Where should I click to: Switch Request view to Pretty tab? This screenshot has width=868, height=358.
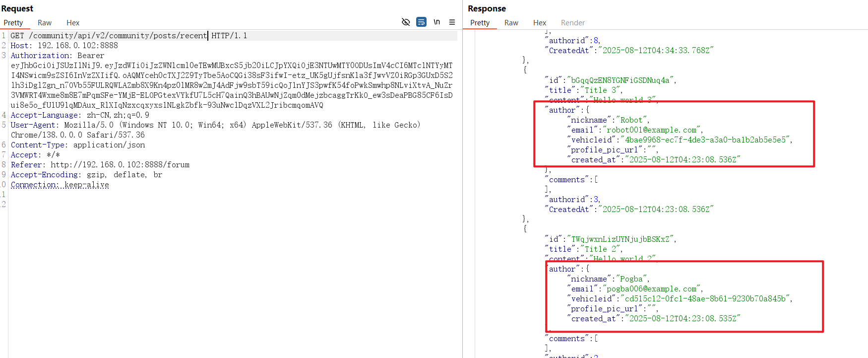(x=13, y=23)
